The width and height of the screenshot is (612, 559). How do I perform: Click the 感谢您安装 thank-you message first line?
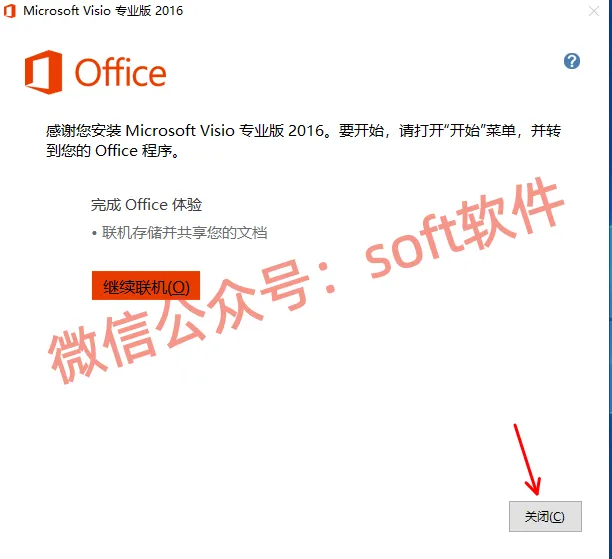[303, 130]
